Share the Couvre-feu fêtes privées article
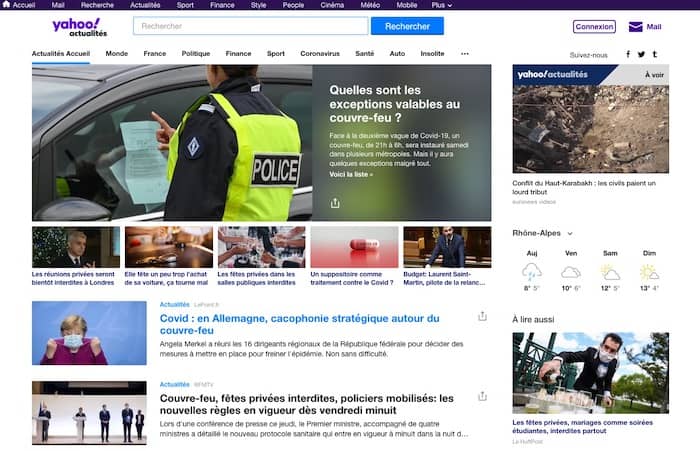Screen dimensions: 700x451 [x=482, y=396]
